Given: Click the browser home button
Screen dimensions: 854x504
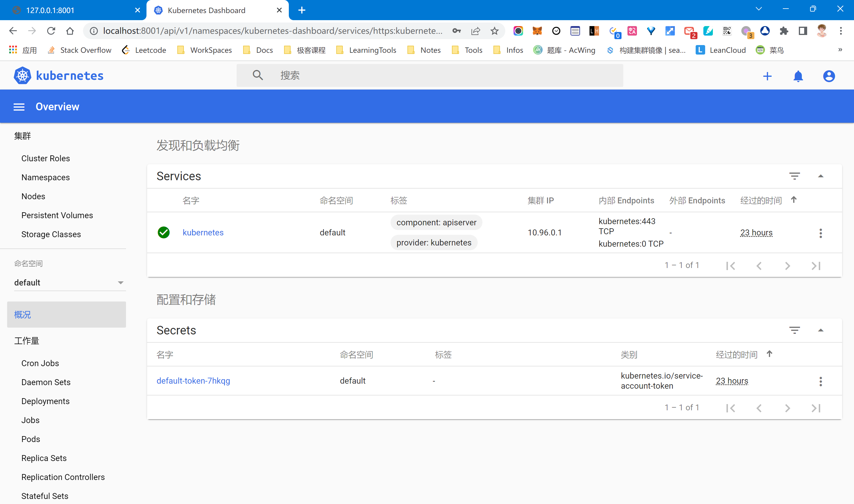Looking at the screenshot, I should click(x=70, y=31).
